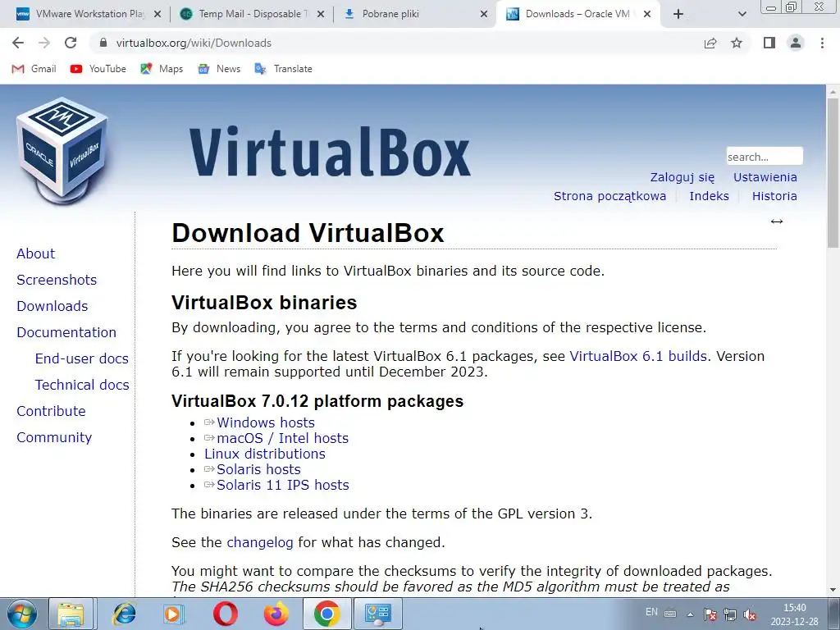Click the muted volume tray icon
840x630 pixels.
click(750, 614)
